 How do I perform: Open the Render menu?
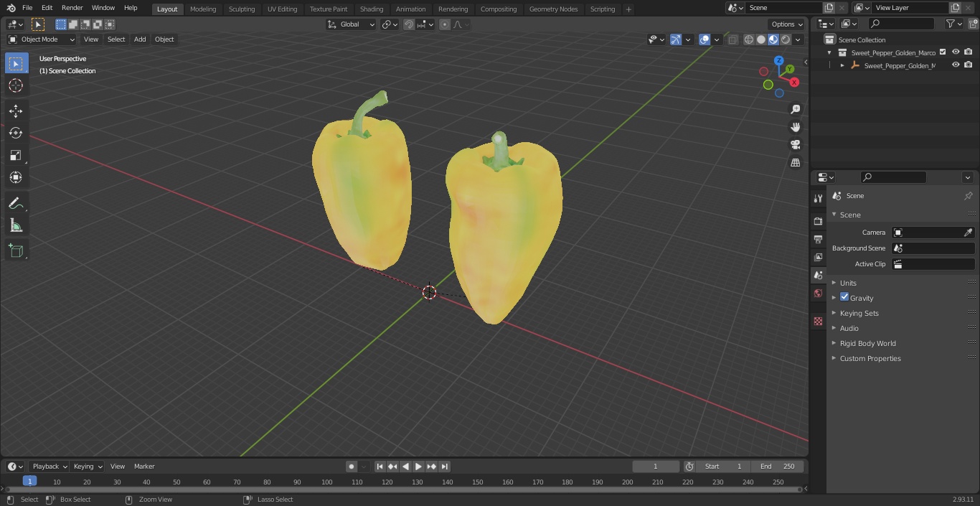click(72, 8)
